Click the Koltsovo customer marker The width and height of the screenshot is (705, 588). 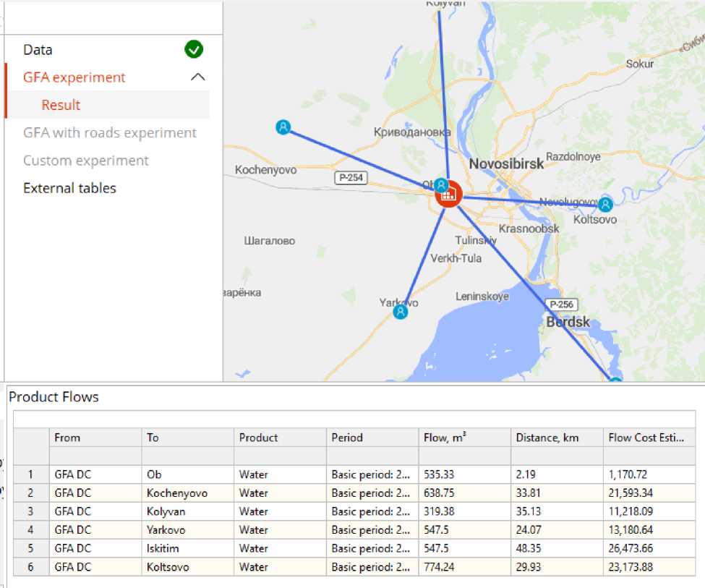tap(606, 204)
